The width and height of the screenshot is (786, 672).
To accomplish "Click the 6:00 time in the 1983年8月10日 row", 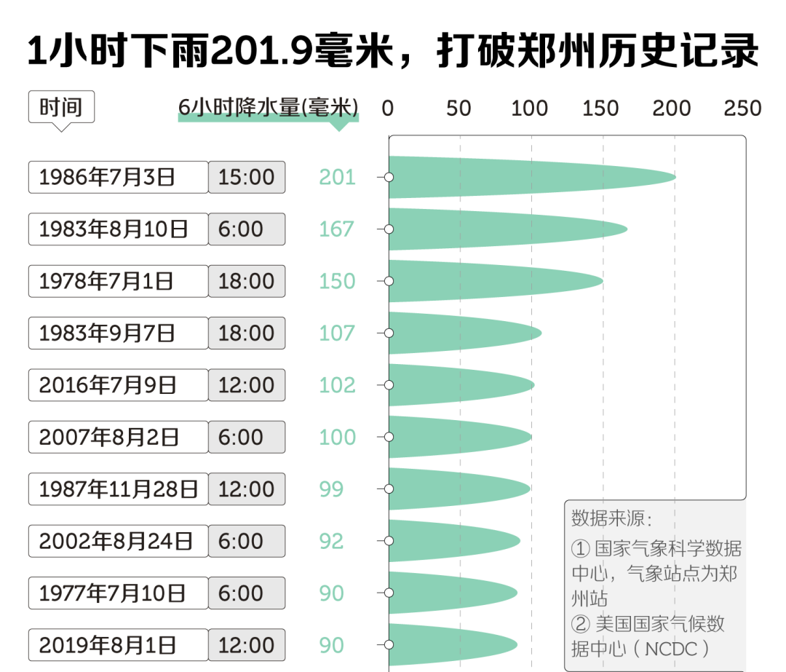I will 247,229.
